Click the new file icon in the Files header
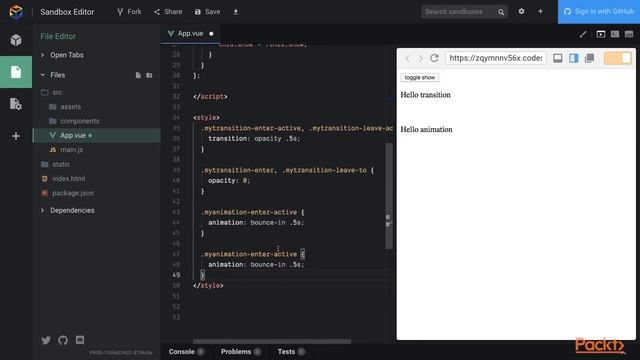The width and height of the screenshot is (640, 360). [138, 75]
